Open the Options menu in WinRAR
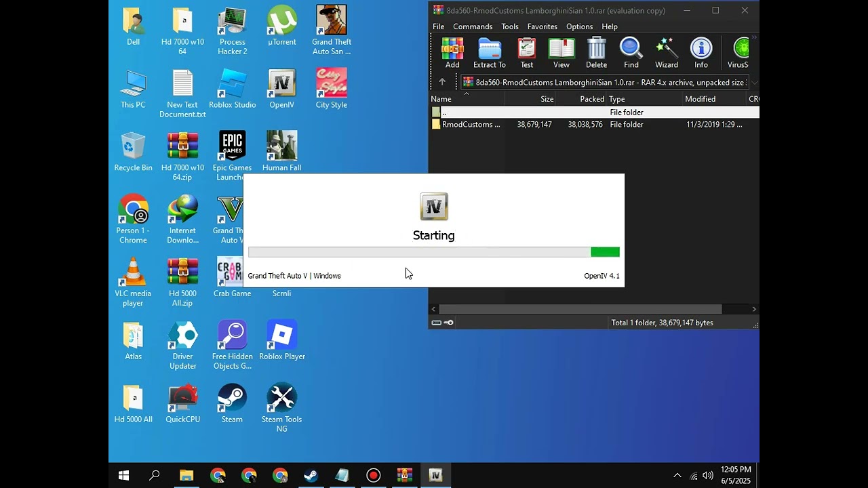Image resolution: width=868 pixels, height=488 pixels. coord(579,26)
